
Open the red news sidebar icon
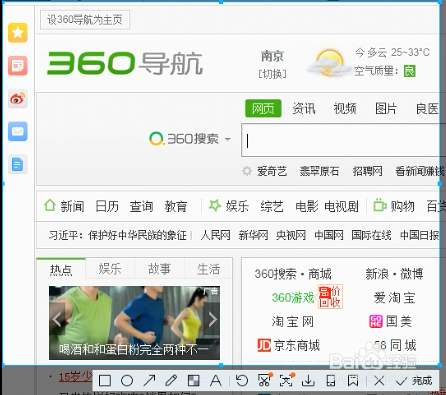(x=18, y=66)
